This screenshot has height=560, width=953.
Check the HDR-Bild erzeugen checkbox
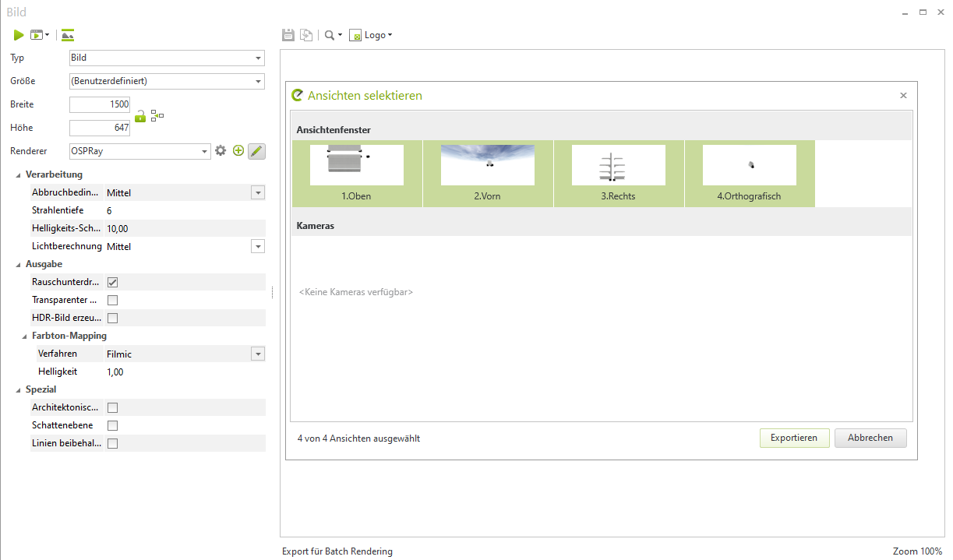tap(112, 318)
